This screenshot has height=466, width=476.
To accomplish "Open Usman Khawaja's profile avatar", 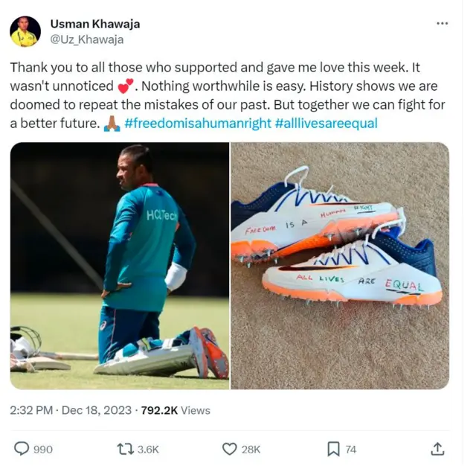I will (25, 31).
